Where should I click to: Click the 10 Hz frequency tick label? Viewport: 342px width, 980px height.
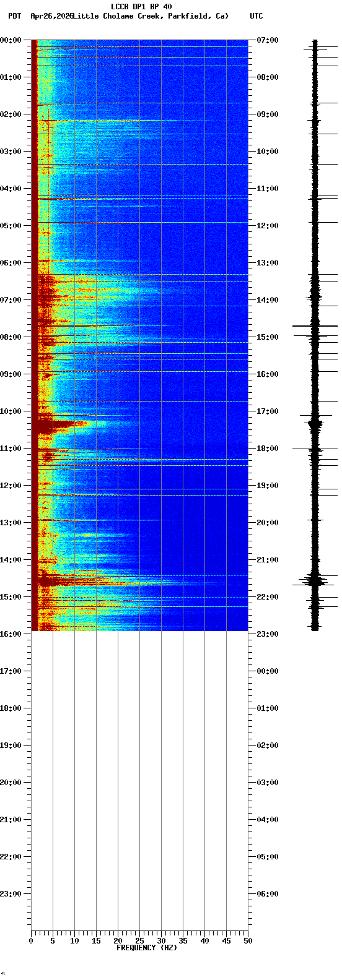coord(74,941)
